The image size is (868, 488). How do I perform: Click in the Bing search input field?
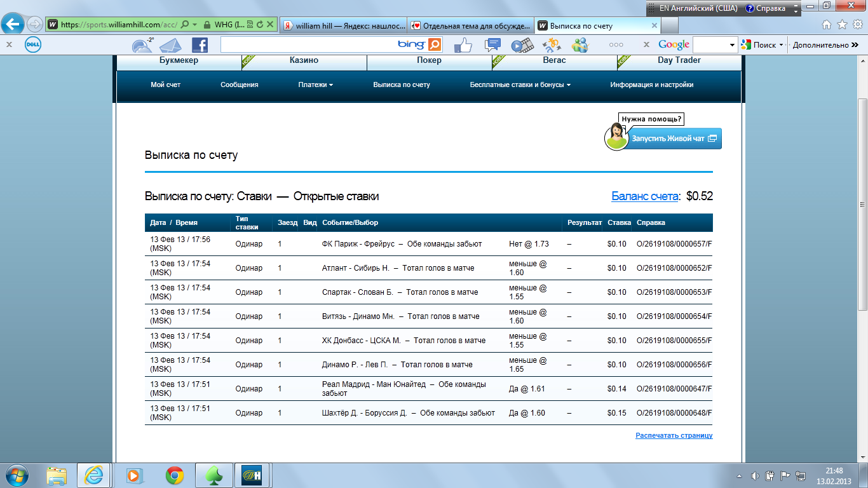click(x=308, y=44)
